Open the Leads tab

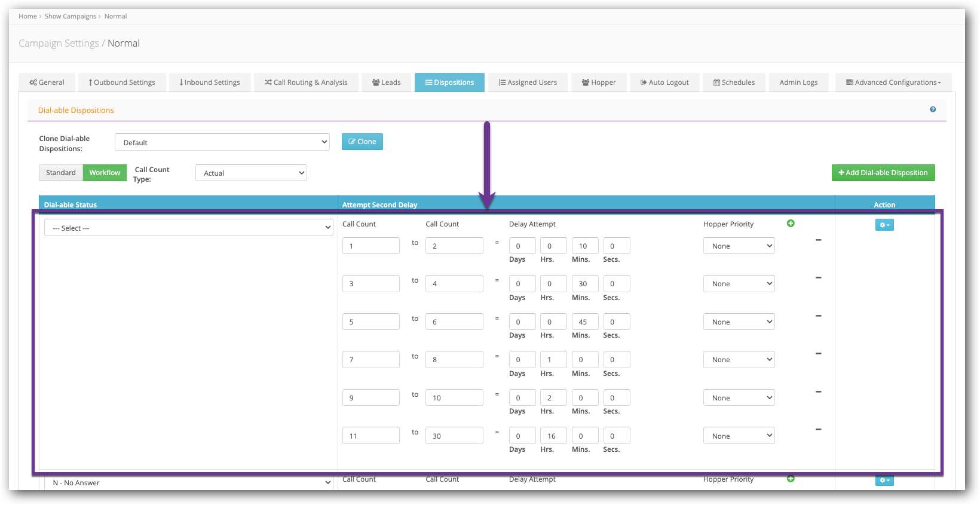click(386, 82)
